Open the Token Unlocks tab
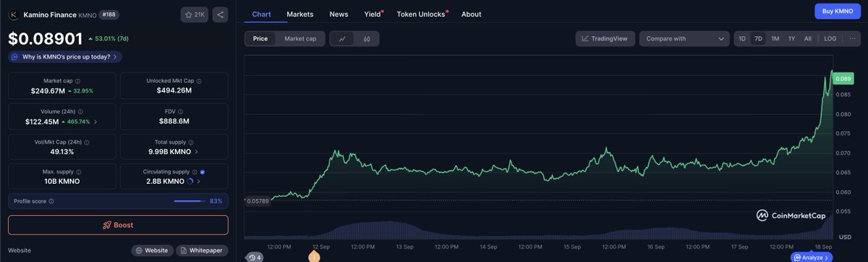This screenshot has height=262, width=868. pyautogui.click(x=421, y=14)
